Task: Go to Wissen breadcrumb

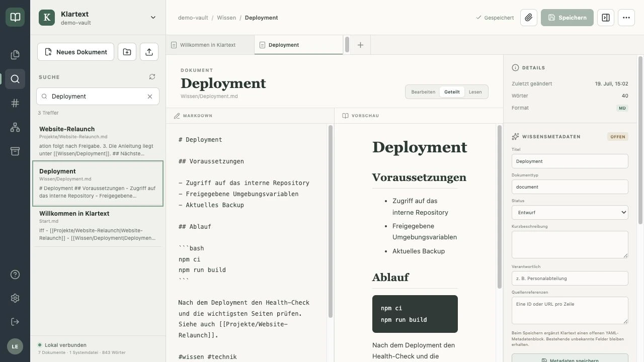Action: tap(226, 18)
